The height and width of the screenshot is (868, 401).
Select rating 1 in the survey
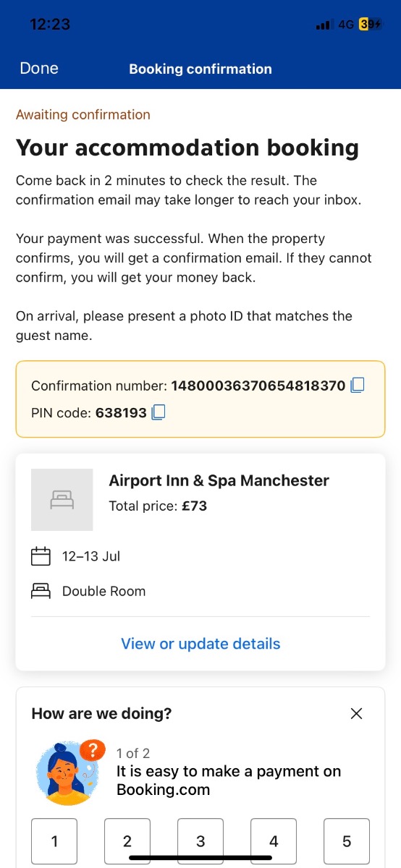(54, 841)
